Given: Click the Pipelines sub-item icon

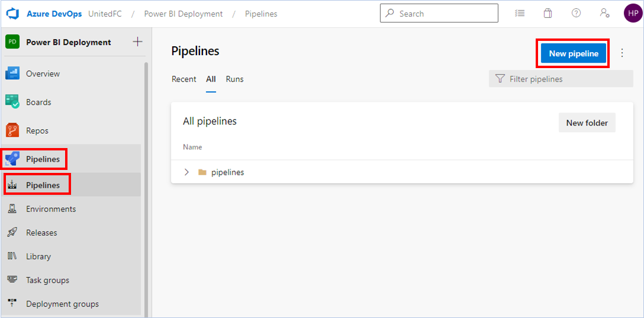Looking at the screenshot, I should pos(12,185).
